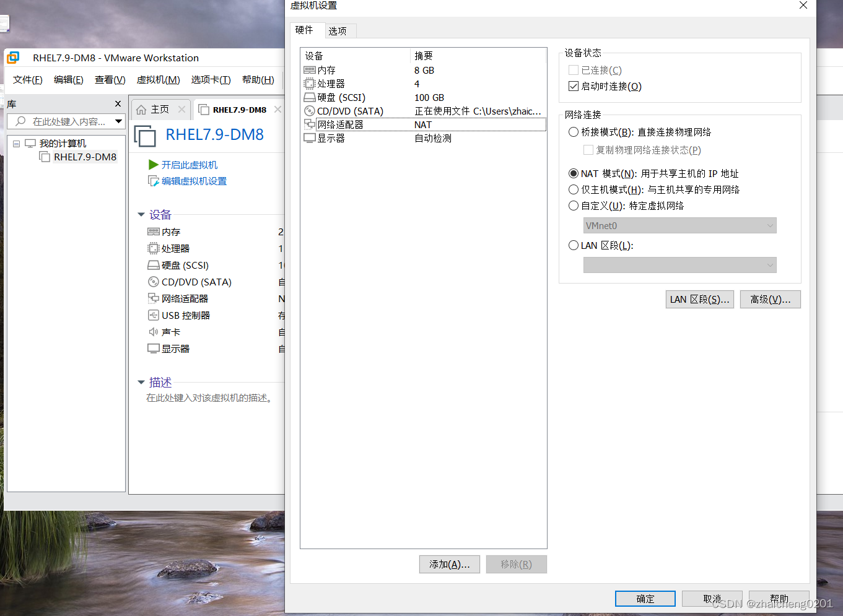Click the 高级(V)... button
This screenshot has width=843, height=616.
[771, 299]
